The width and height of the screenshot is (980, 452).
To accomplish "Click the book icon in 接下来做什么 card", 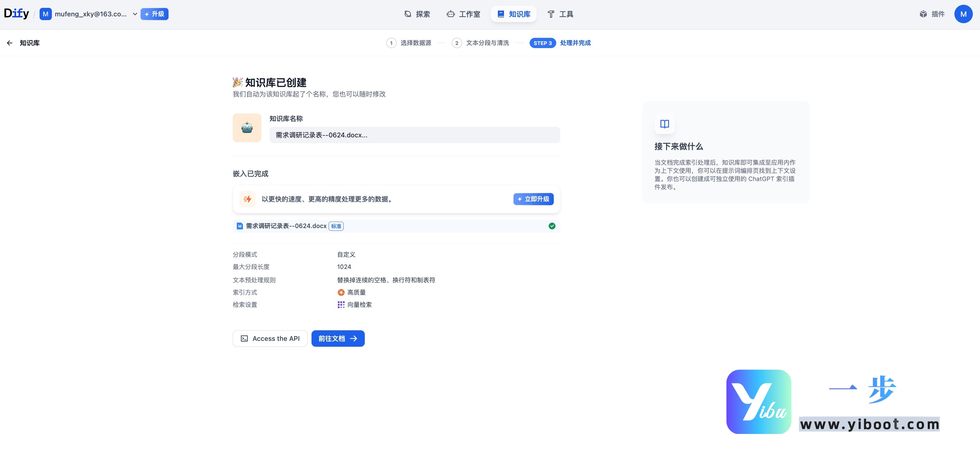I will (664, 124).
